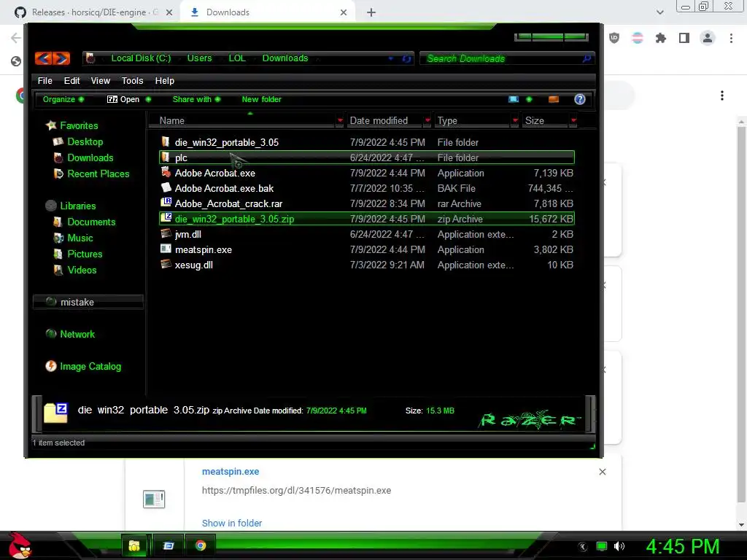Viewport: 747px width, 560px height.
Task: Click the meatspin.exe file icon in list
Action: (x=166, y=249)
